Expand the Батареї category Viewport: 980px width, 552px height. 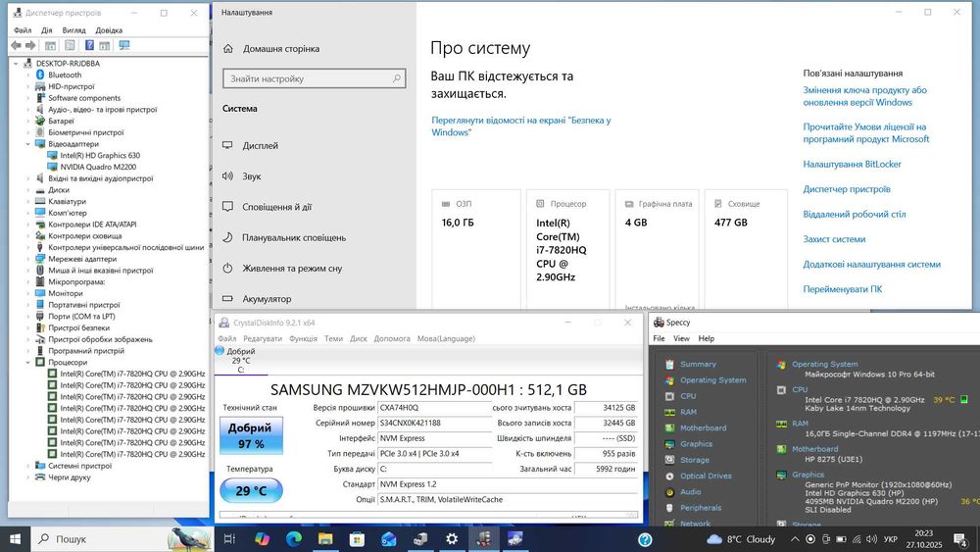pos(28,121)
